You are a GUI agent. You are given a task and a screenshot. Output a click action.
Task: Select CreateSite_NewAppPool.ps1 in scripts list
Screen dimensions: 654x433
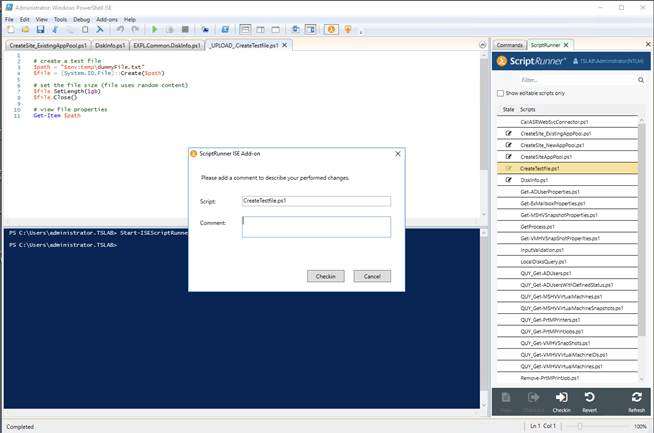click(567, 145)
